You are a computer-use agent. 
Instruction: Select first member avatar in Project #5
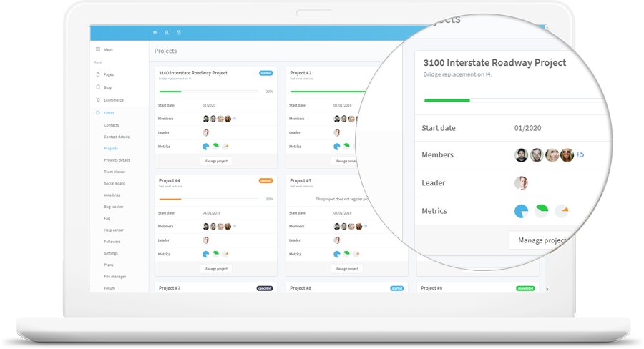pyautogui.click(x=337, y=226)
